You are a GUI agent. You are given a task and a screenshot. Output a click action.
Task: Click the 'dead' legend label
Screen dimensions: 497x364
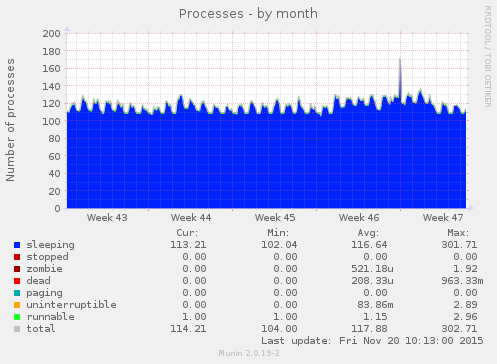coord(38,281)
